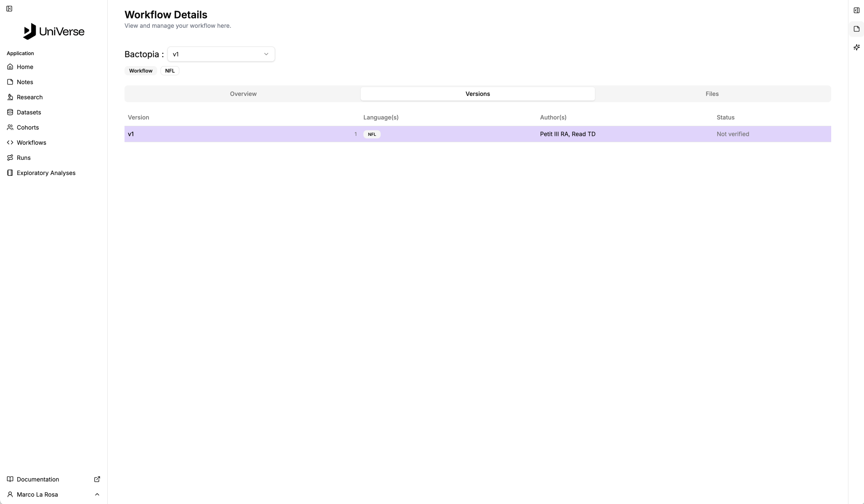Open Exploratory Analyses in the sidebar

point(46,173)
